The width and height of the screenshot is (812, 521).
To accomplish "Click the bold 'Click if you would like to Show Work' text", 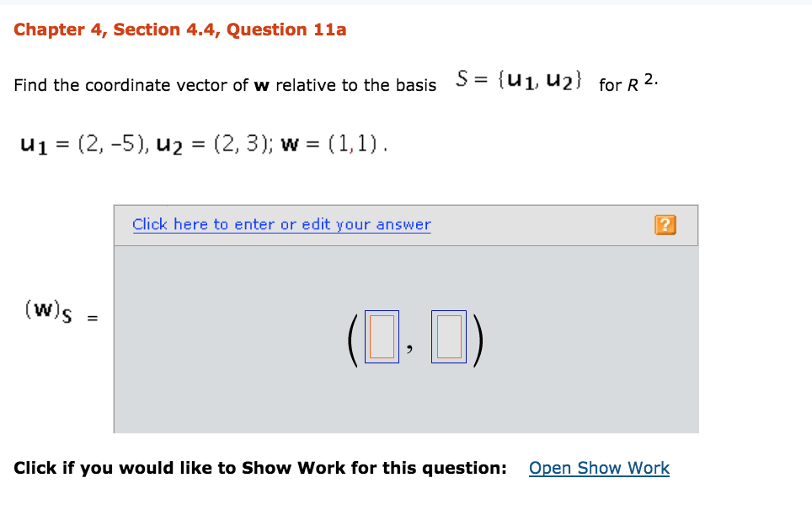I will 260,468.
